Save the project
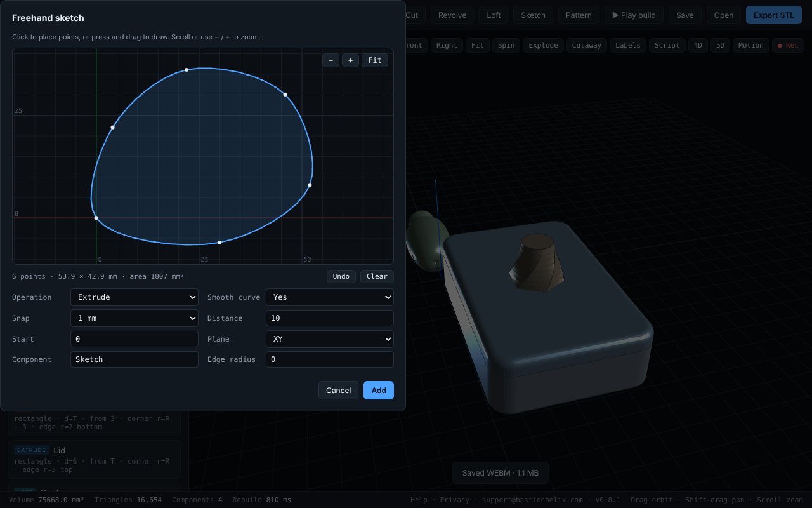812x508 pixels. coord(685,15)
